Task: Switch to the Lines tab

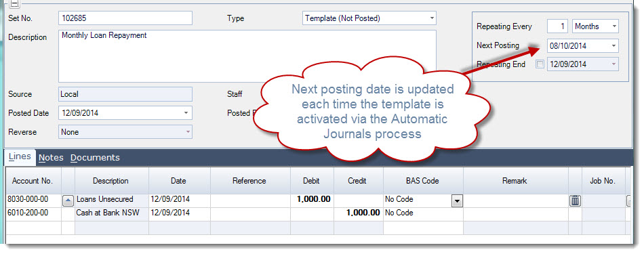Action: point(20,156)
